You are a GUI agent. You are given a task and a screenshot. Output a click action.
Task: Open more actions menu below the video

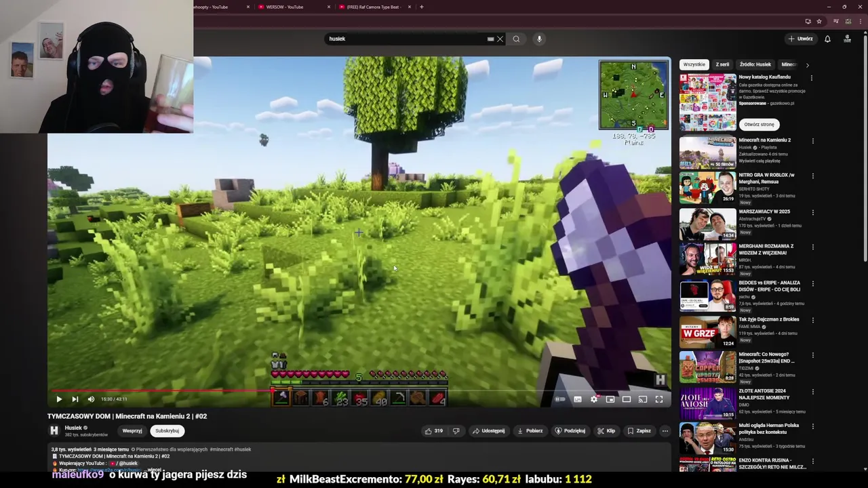pyautogui.click(x=665, y=430)
